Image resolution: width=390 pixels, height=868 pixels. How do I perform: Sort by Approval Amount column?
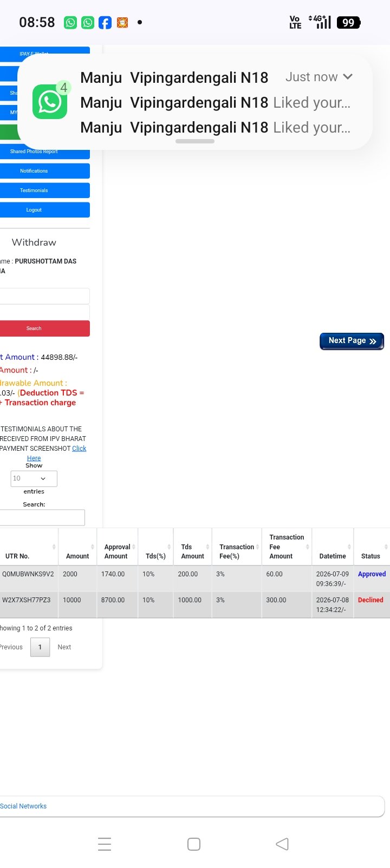(x=118, y=547)
